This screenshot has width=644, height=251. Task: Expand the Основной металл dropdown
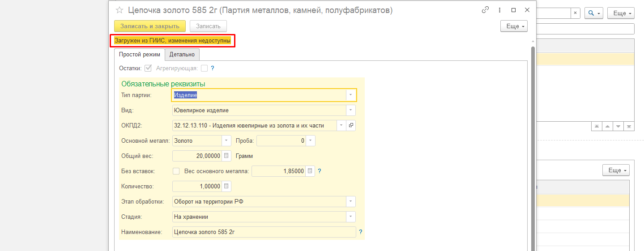(x=226, y=140)
